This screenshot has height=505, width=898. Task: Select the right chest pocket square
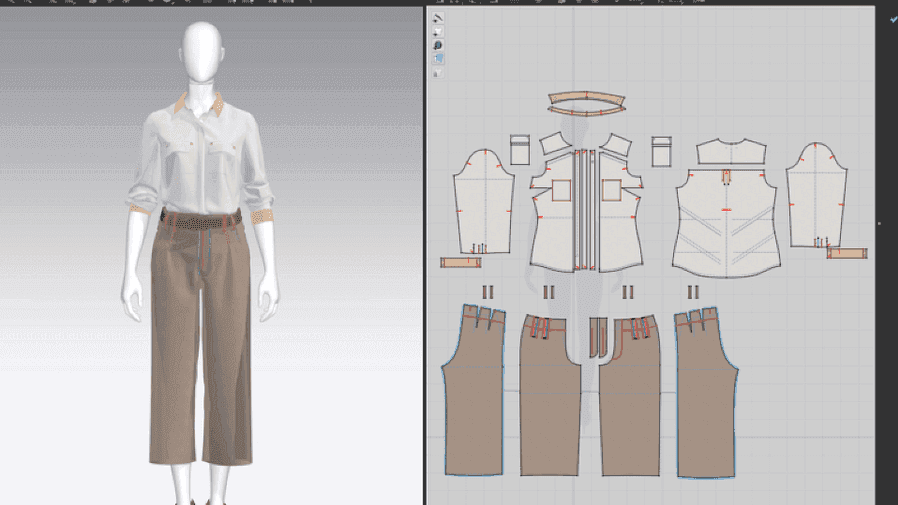(612, 191)
